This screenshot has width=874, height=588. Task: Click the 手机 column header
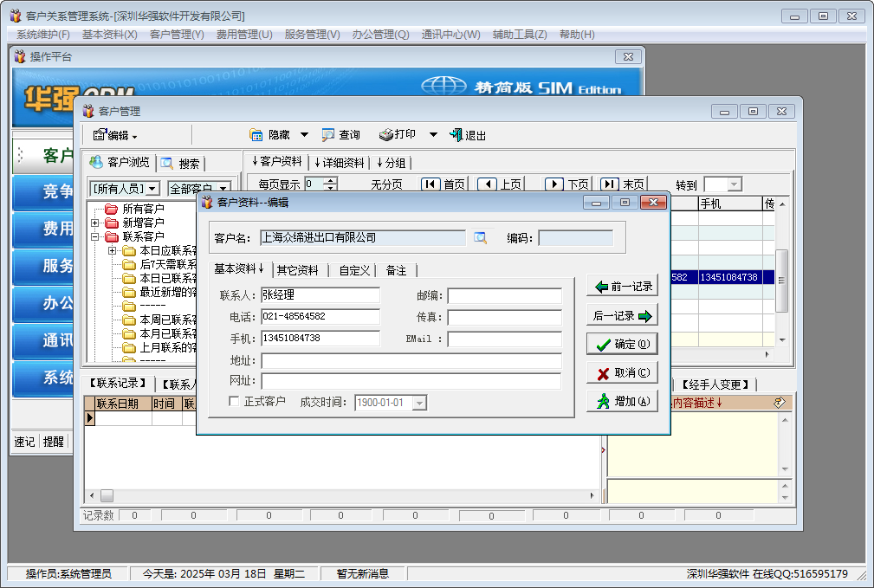730,204
